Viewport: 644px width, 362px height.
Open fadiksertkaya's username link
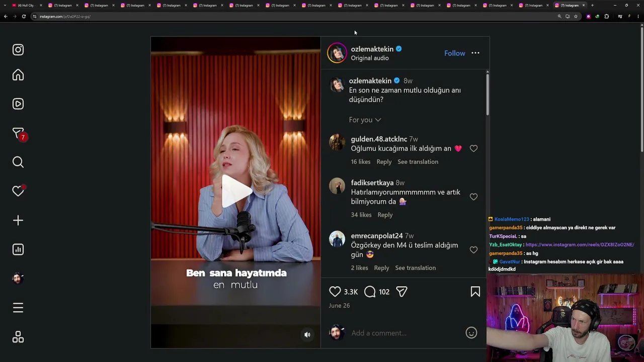372,183
